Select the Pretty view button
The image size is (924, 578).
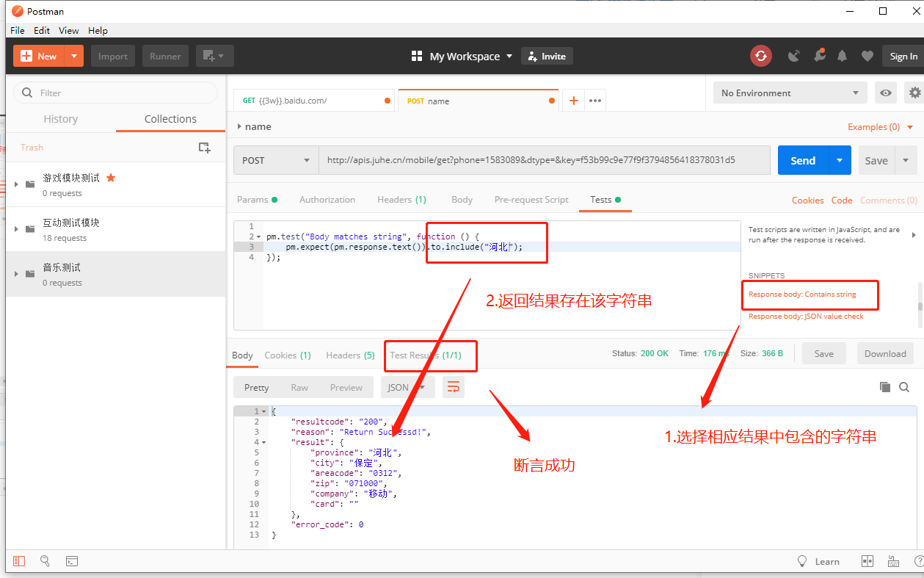tap(256, 387)
